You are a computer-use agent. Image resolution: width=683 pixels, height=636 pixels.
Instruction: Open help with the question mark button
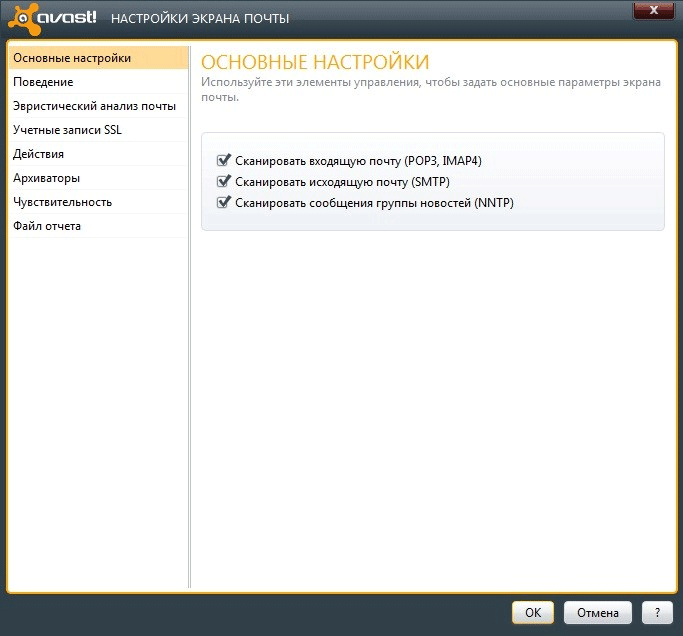pos(656,613)
